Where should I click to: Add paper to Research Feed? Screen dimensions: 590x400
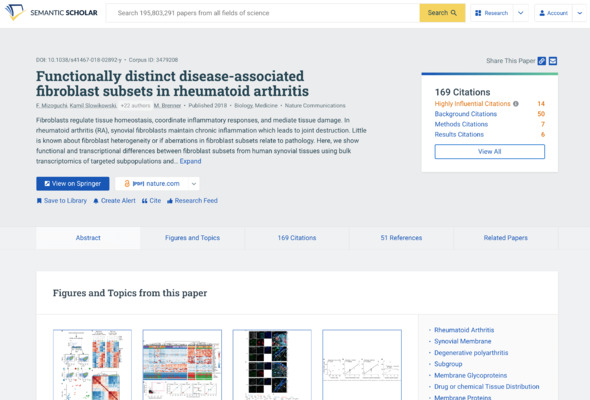192,201
